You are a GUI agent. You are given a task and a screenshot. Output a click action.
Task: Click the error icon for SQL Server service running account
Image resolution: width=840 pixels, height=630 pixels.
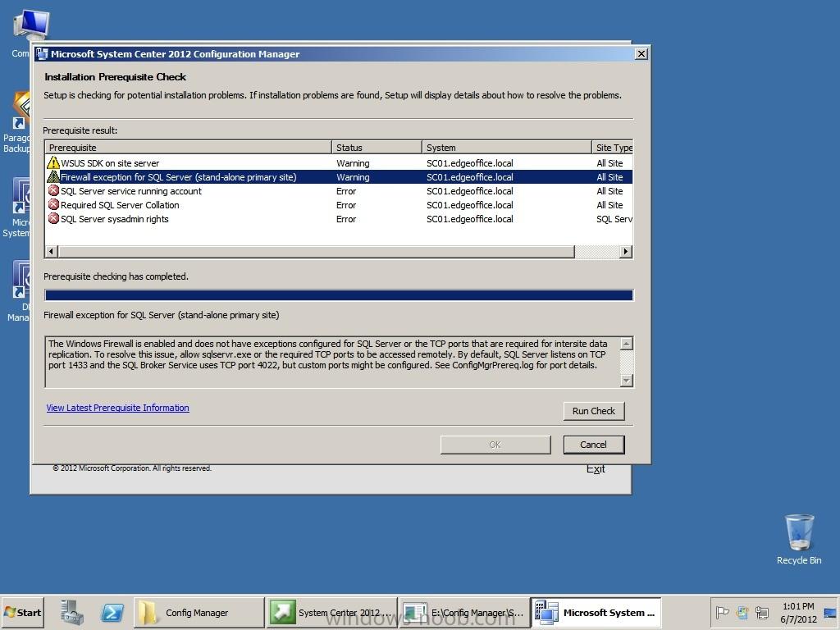[53, 190]
